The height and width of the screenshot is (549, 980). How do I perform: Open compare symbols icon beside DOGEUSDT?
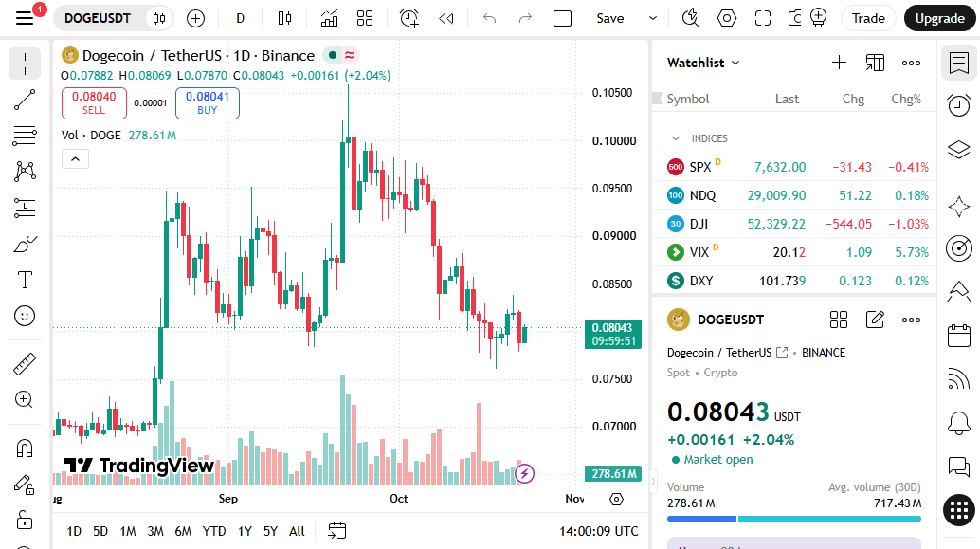click(x=159, y=18)
